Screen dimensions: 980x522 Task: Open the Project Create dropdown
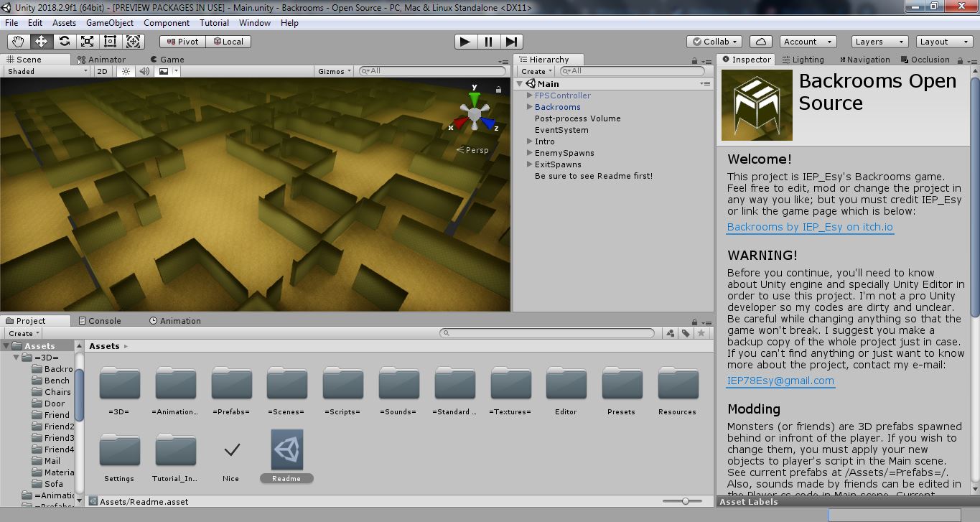[x=24, y=333]
